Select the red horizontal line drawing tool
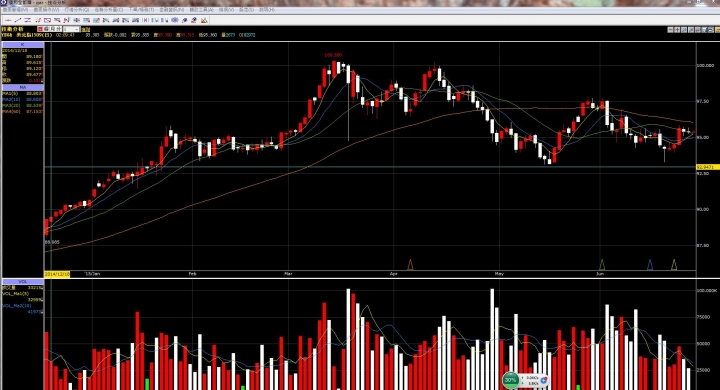 pyautogui.click(x=8, y=20)
